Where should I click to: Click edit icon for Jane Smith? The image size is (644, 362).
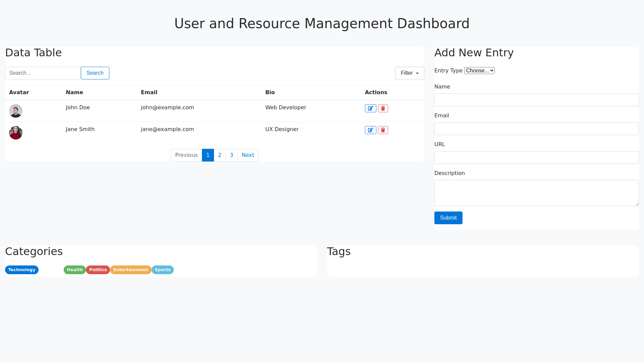point(370,130)
